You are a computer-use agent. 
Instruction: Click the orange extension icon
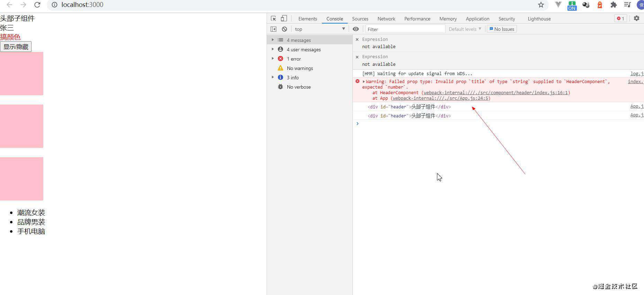pos(600,5)
